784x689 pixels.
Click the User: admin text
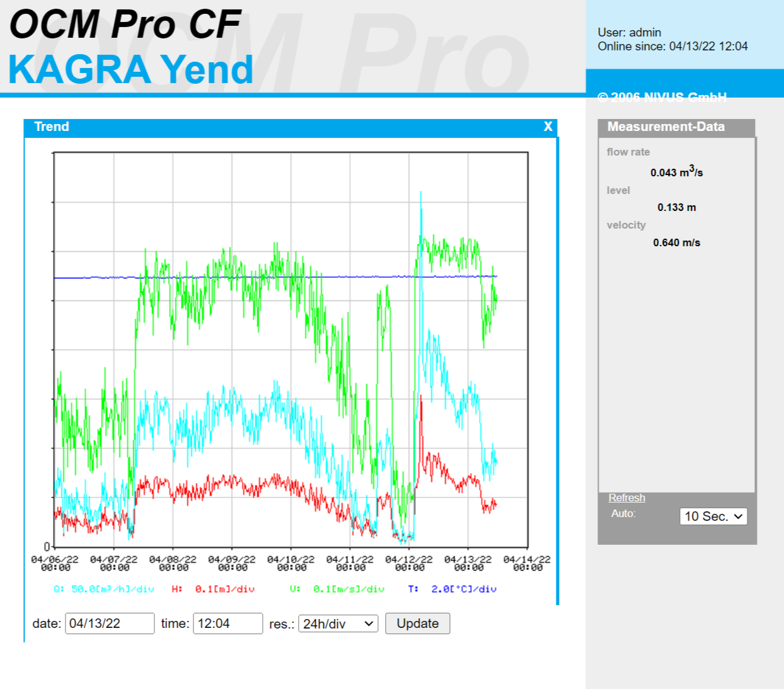pyautogui.click(x=630, y=32)
